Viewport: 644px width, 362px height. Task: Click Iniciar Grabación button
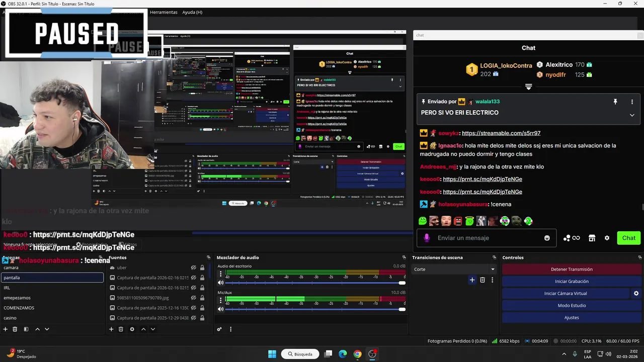(572, 281)
